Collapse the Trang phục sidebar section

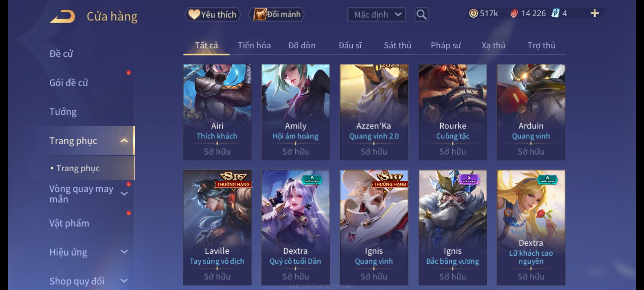click(x=124, y=141)
